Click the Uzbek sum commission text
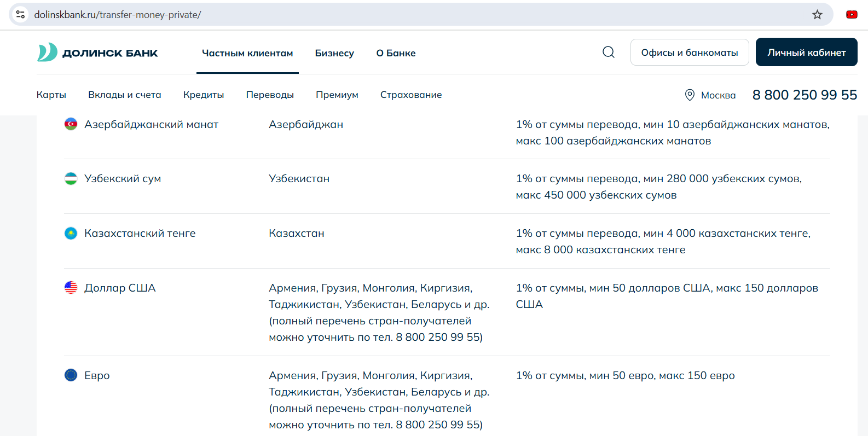Screen dimensions: 868x436 point(658,187)
